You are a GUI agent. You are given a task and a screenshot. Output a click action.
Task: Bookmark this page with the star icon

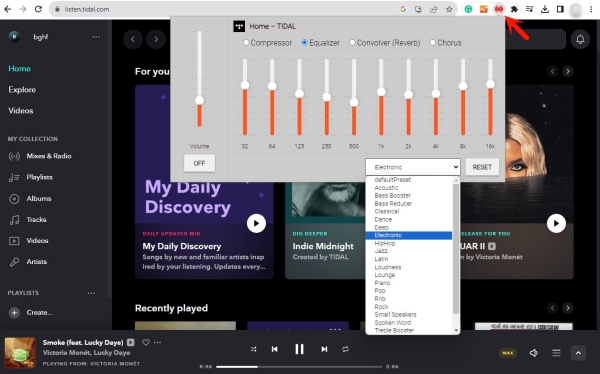point(449,9)
